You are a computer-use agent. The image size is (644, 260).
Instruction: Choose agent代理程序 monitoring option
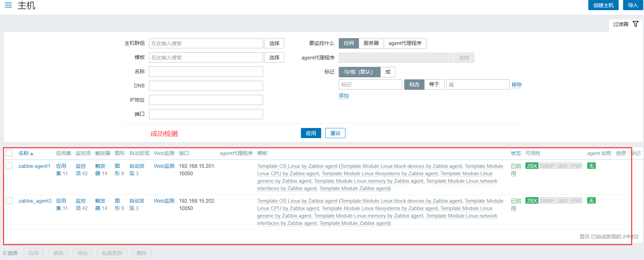(405, 43)
